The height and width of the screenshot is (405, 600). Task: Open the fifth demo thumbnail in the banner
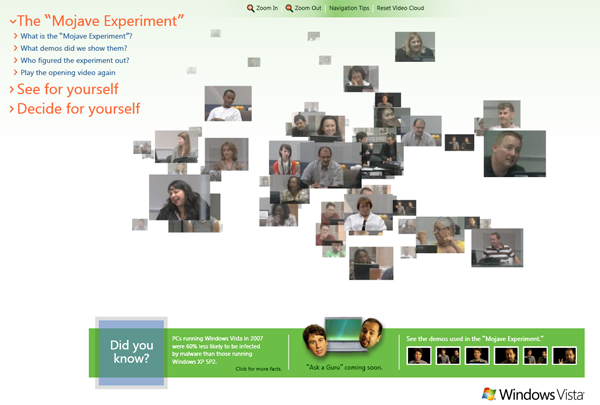coord(535,356)
